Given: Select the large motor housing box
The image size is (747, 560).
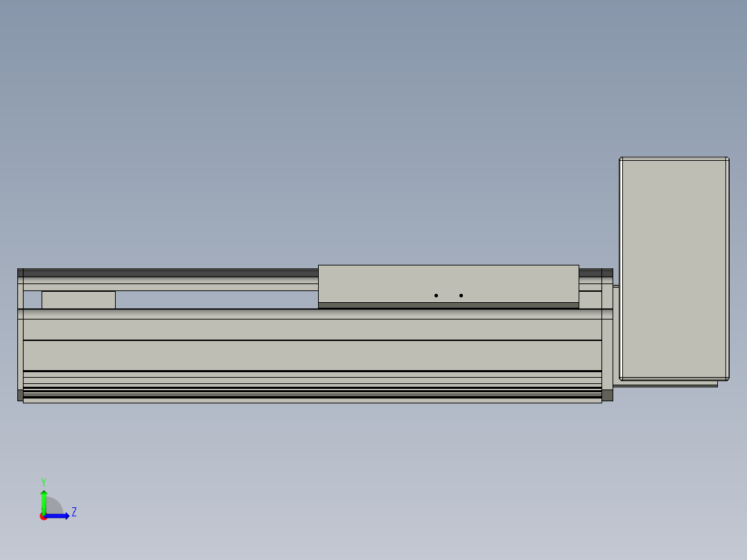Looking at the screenshot, I should point(674,269).
